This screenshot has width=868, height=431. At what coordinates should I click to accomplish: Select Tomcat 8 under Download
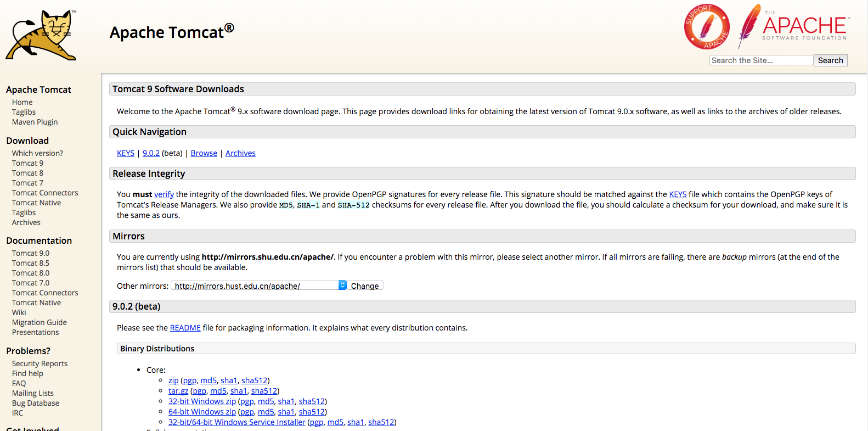pos(27,173)
